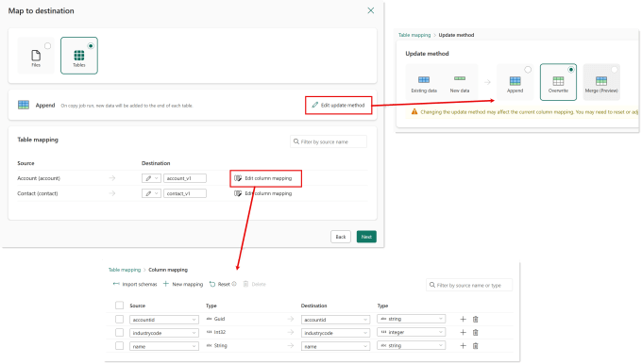Go to Table mapping breadcrumb in Update method panel
642x364 pixels.
[x=414, y=35]
